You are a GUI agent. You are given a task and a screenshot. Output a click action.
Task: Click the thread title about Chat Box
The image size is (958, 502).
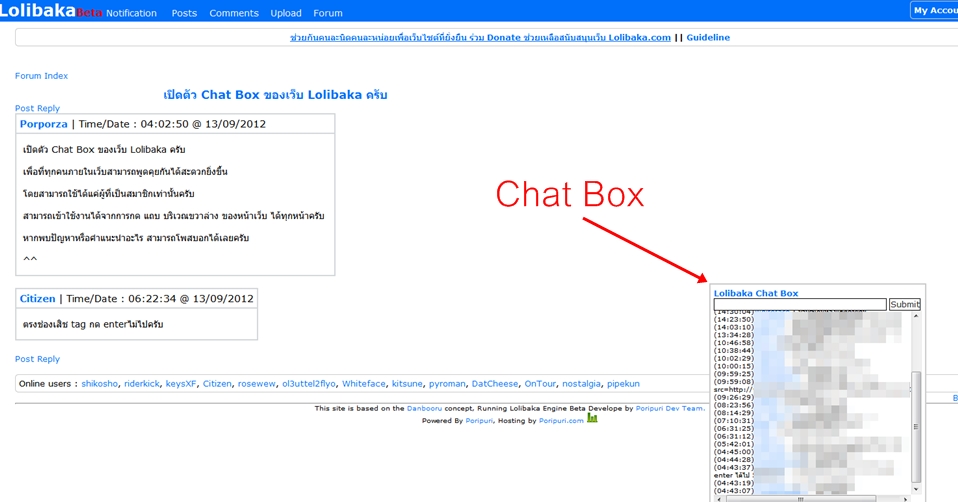(276, 95)
